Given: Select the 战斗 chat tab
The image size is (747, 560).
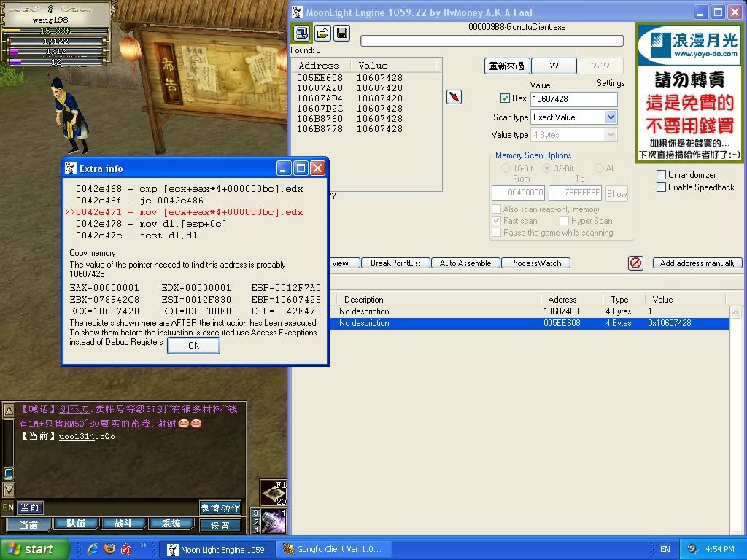Looking at the screenshot, I should click(x=123, y=524).
